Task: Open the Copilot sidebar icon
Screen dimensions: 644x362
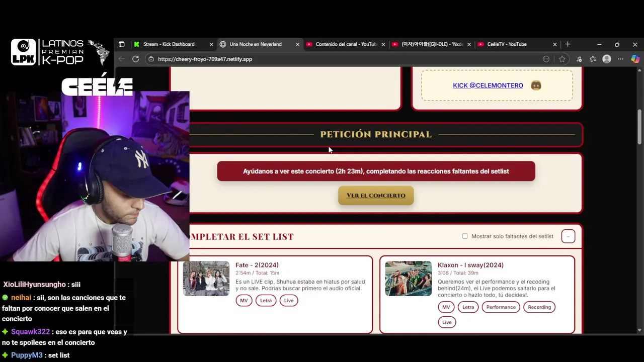Action: click(x=635, y=59)
